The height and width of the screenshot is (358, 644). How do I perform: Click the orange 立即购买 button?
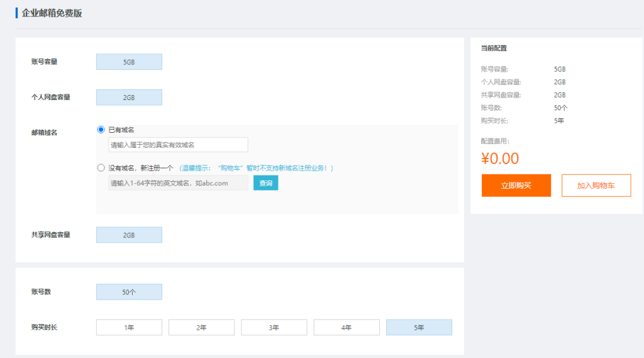[x=516, y=186]
